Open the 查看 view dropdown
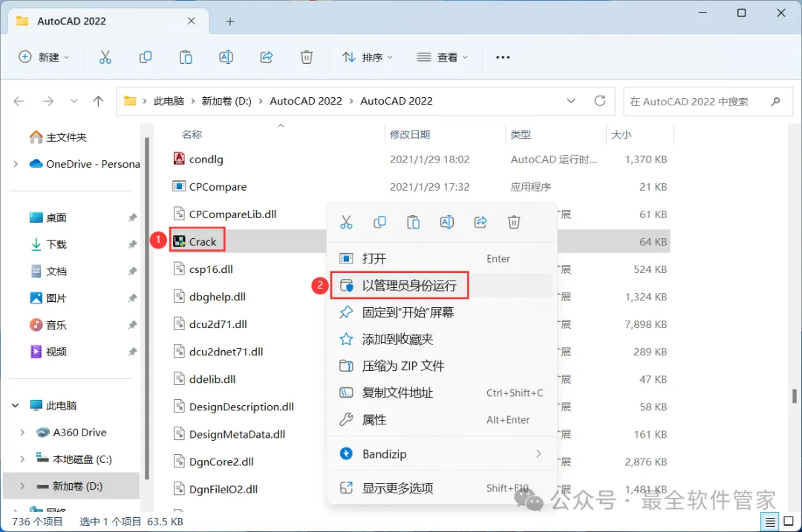The image size is (802, 532). pyautogui.click(x=443, y=57)
